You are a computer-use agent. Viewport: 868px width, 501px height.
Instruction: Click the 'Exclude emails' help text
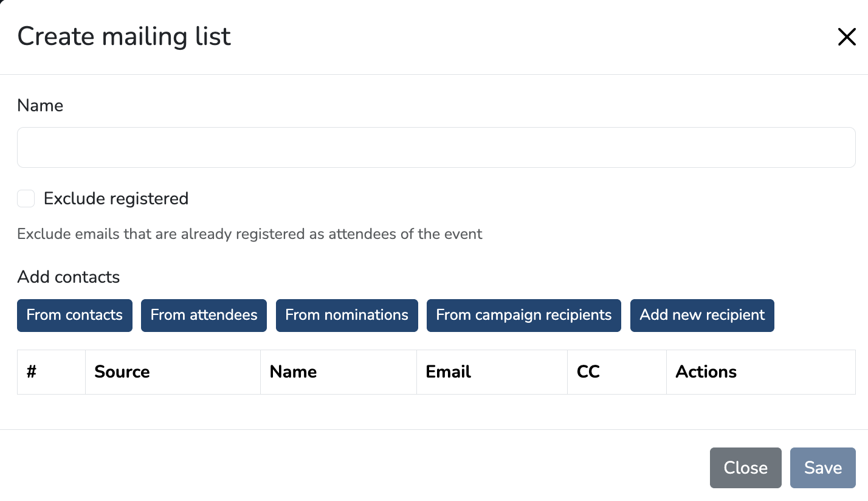tap(249, 234)
